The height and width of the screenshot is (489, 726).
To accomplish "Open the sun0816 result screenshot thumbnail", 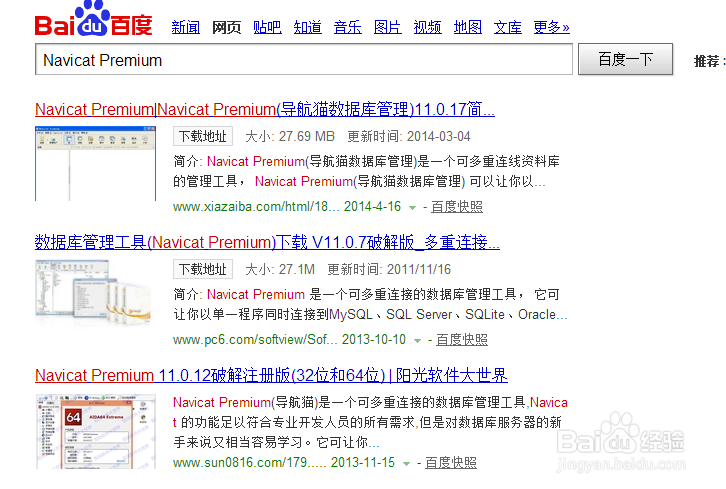I will point(95,432).
